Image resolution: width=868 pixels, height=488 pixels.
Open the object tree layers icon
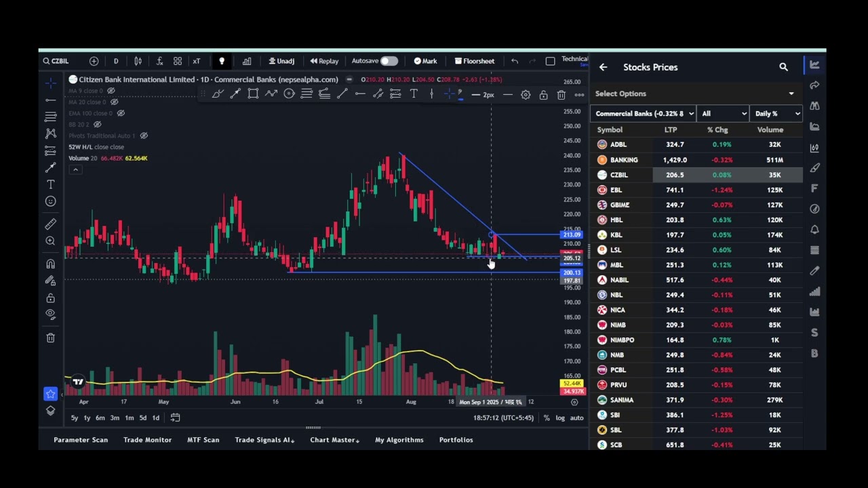click(51, 411)
